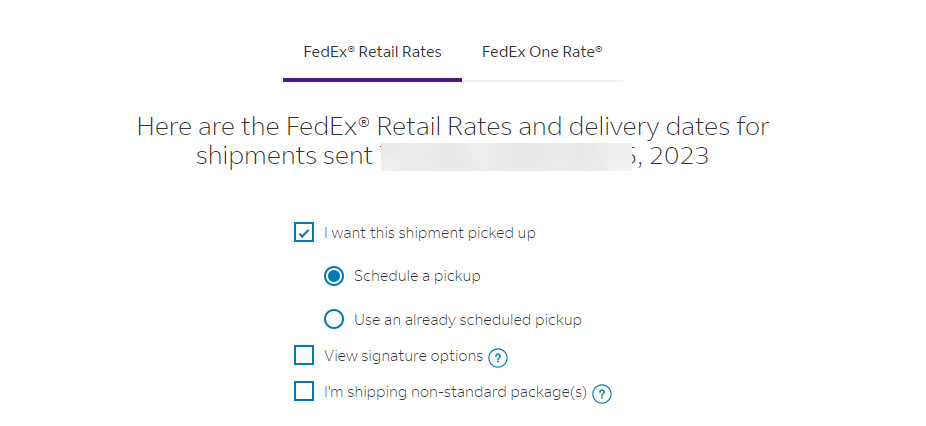Image resolution: width=926 pixels, height=426 pixels.
Task: Click "I'm shipping non-standard package(s)" label text
Action: tap(455, 392)
